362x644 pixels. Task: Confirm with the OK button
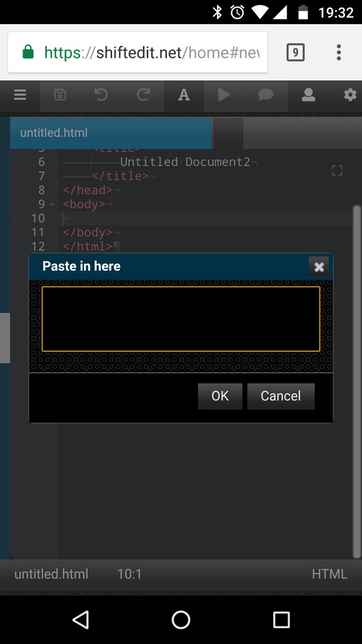220,396
